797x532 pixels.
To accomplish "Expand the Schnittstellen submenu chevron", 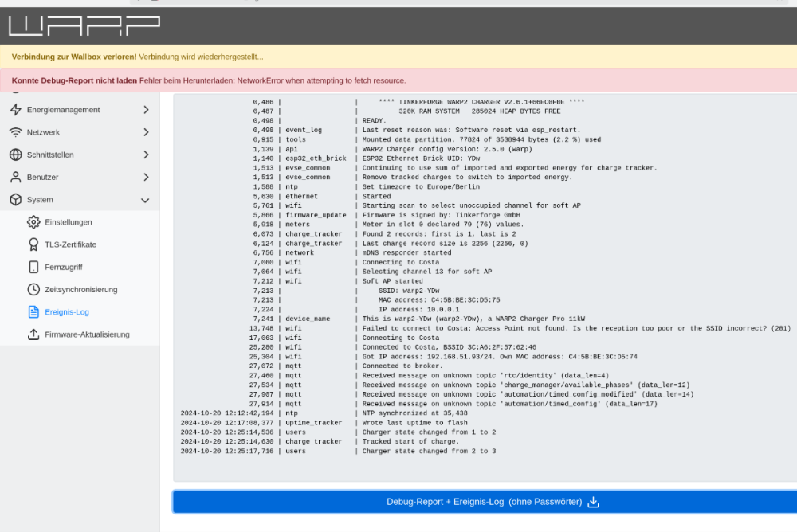I will (x=146, y=155).
